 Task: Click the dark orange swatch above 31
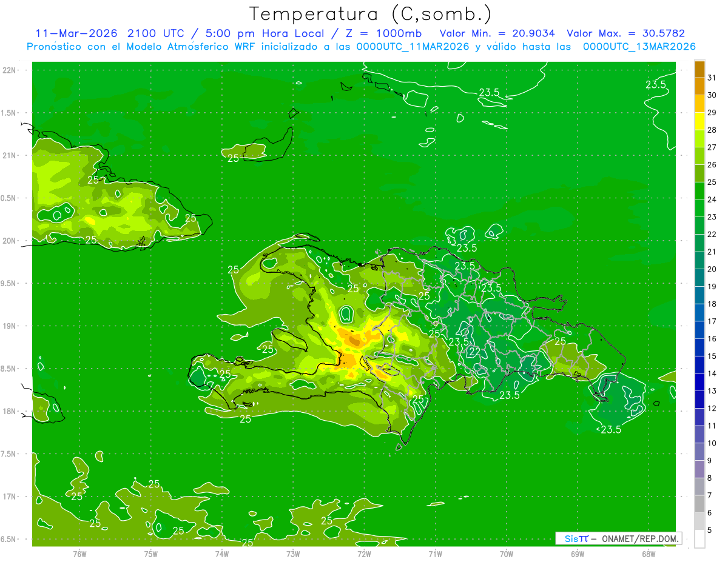click(x=699, y=70)
